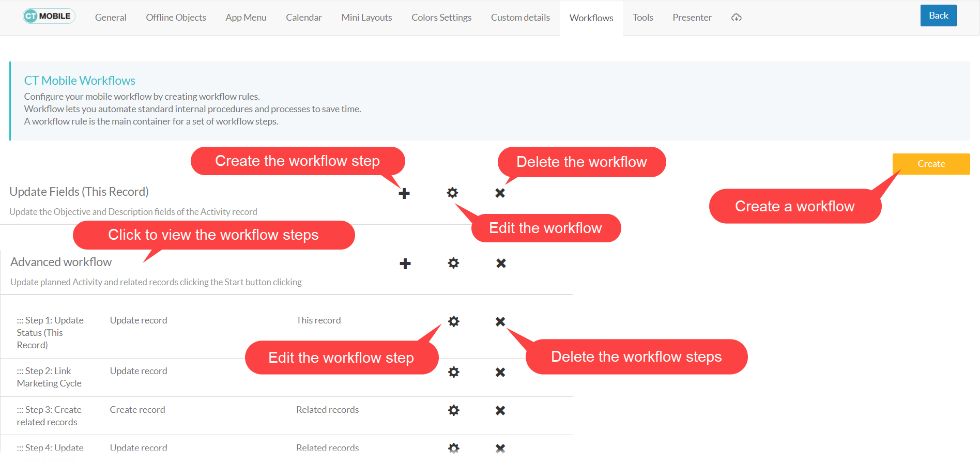This screenshot has width=980, height=464.
Task: Switch to Offline Objects tab
Action: (176, 18)
